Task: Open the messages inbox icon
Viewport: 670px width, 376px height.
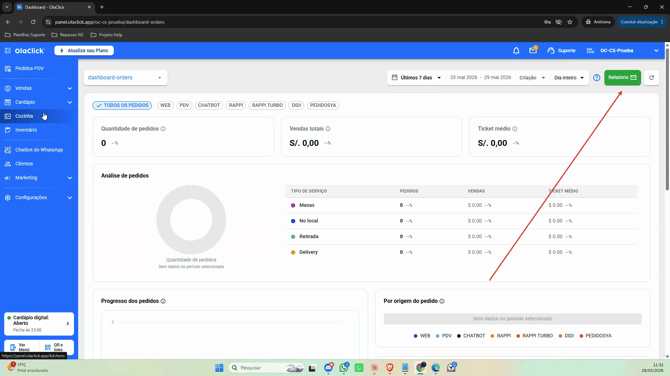Action: (533, 50)
